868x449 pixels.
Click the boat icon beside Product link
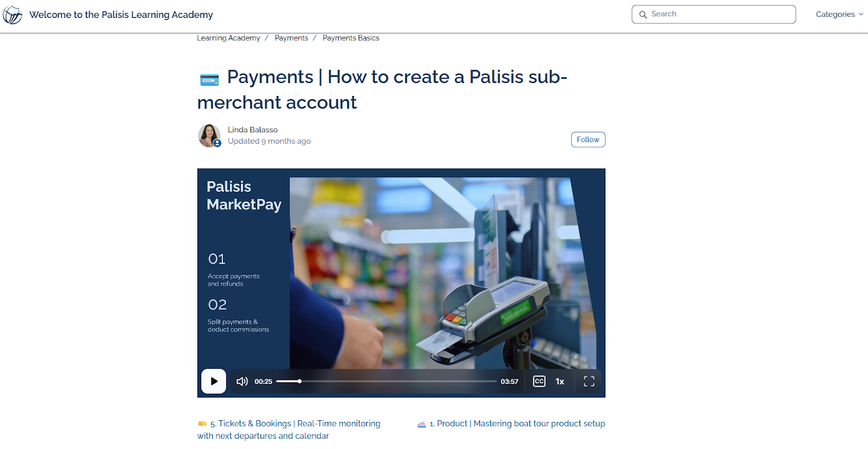(422, 424)
